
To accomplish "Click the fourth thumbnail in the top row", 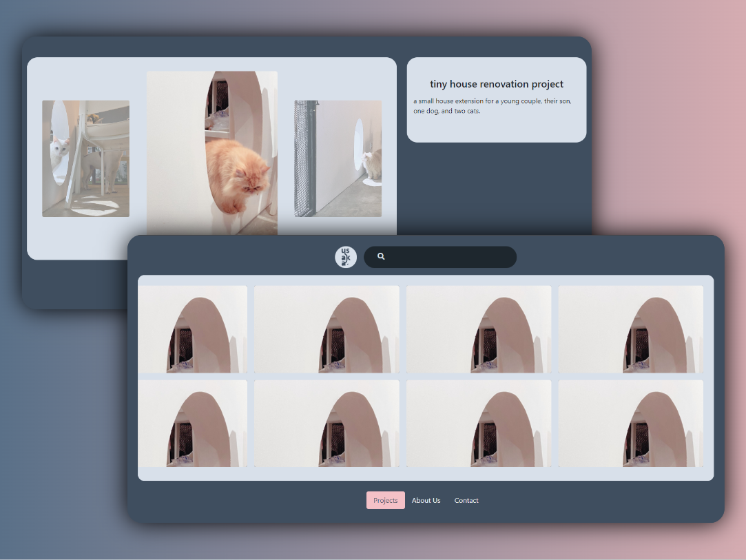I will (x=630, y=329).
